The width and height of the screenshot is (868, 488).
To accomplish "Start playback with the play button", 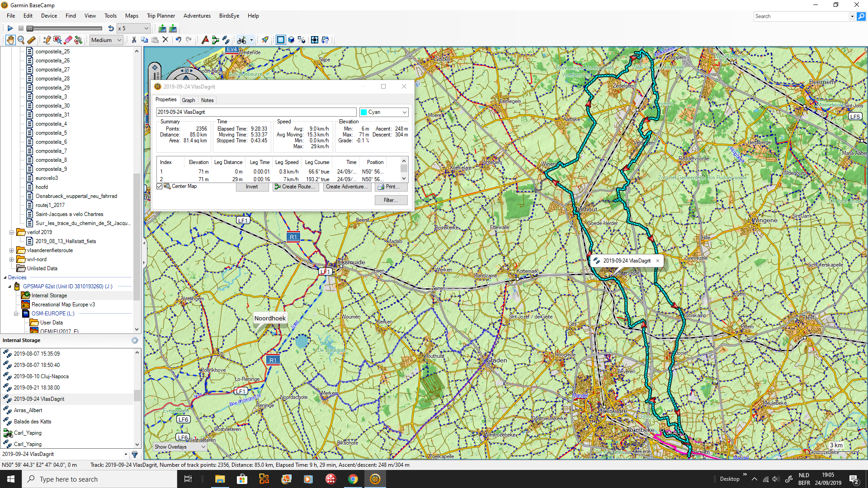I will [10, 28].
